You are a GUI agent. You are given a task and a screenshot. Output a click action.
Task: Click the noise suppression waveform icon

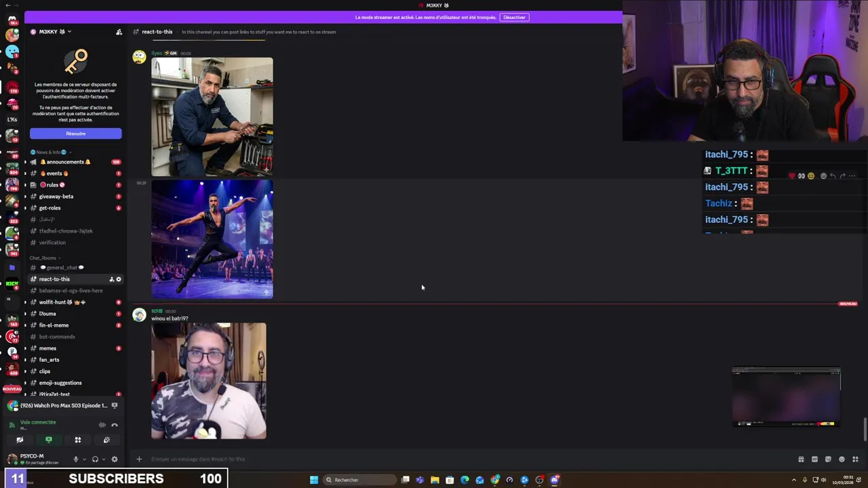point(102,425)
